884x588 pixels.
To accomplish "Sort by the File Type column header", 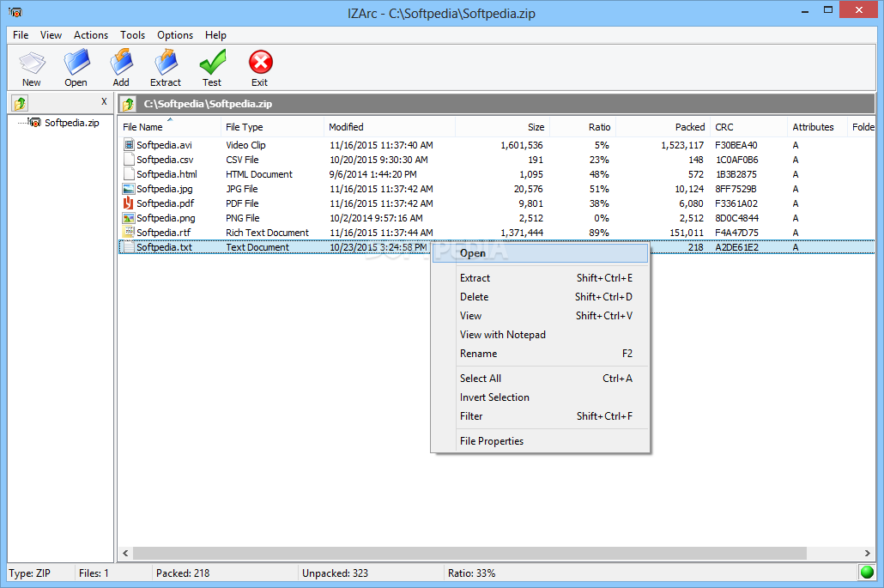I will (x=272, y=127).
